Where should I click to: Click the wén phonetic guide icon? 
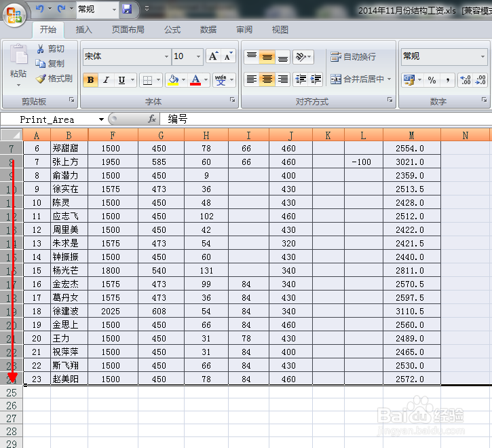[x=221, y=80]
